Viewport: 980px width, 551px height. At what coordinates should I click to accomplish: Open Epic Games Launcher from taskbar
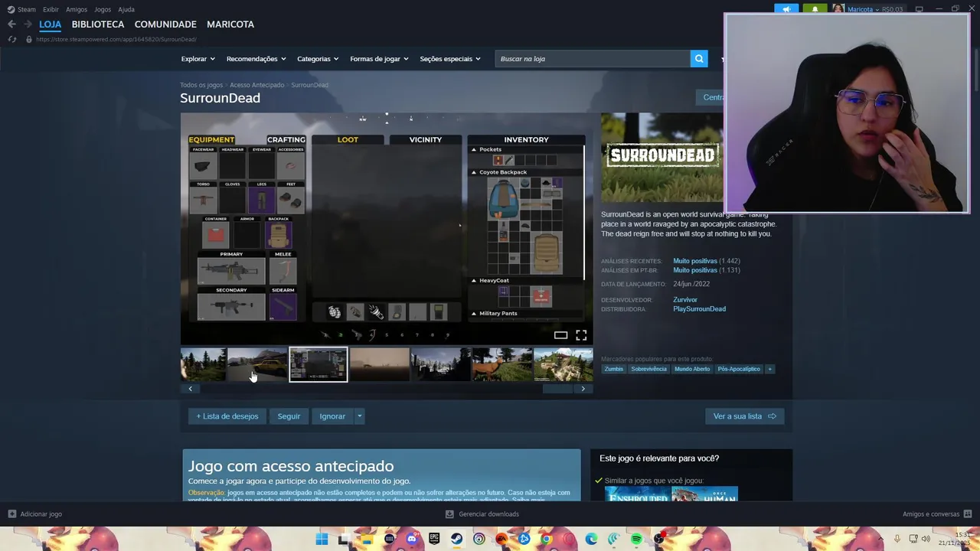point(434,540)
